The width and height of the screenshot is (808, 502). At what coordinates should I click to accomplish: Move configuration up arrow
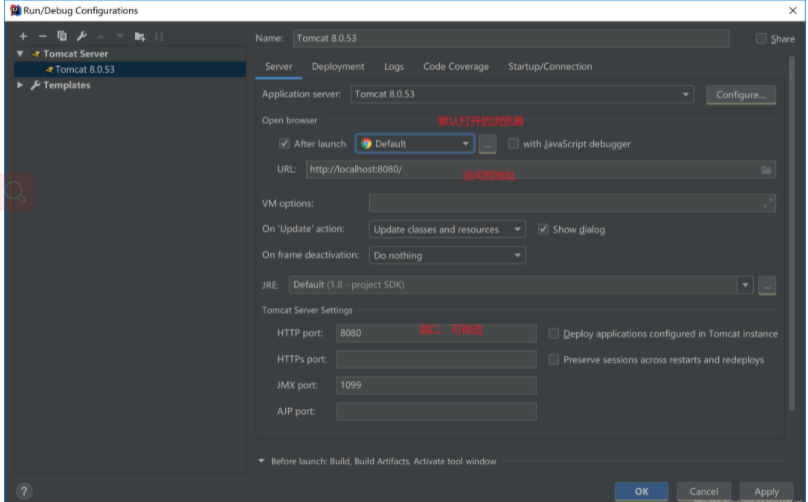click(101, 36)
